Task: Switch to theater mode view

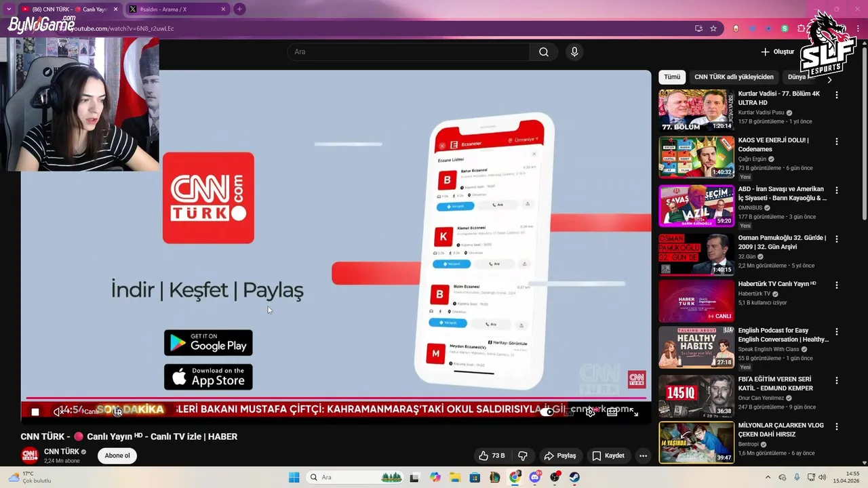Action: (612, 411)
